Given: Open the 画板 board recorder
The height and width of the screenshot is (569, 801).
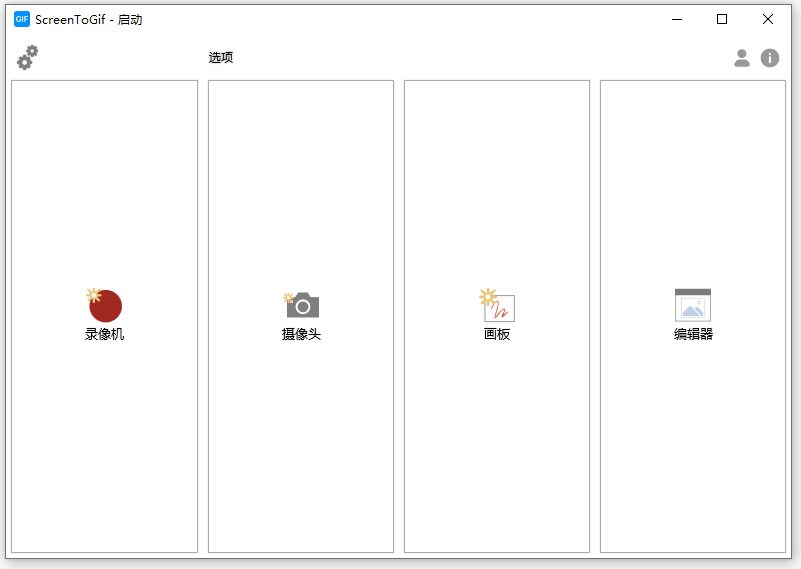Looking at the screenshot, I should pyautogui.click(x=497, y=316).
